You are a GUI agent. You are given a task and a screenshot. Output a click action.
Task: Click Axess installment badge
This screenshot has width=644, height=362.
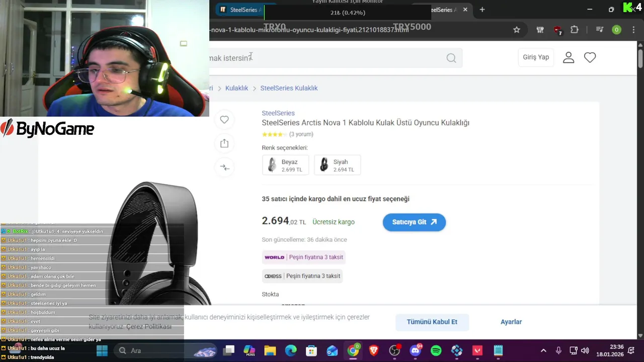[302, 276]
